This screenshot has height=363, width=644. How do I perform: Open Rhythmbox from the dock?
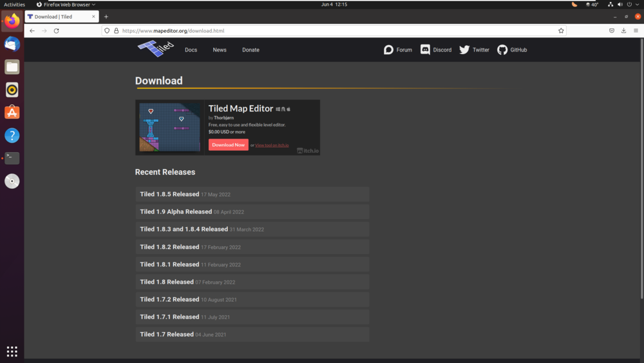tap(12, 90)
